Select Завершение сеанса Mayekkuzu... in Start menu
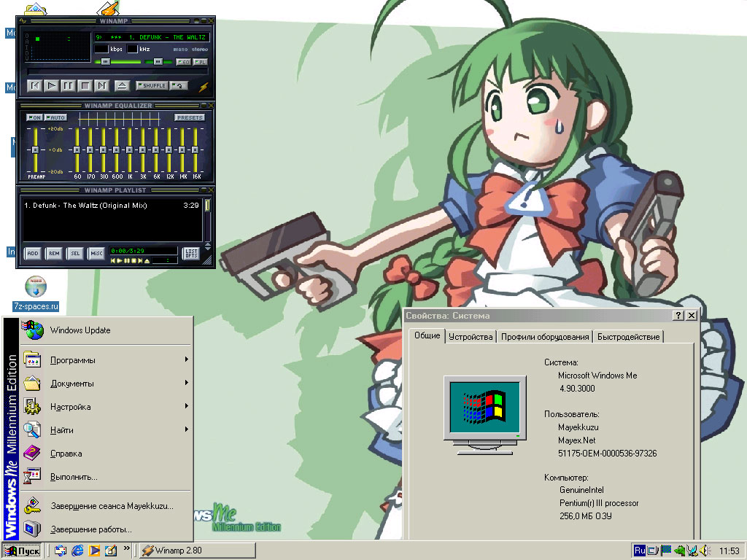This screenshot has width=747, height=560. pos(106,506)
